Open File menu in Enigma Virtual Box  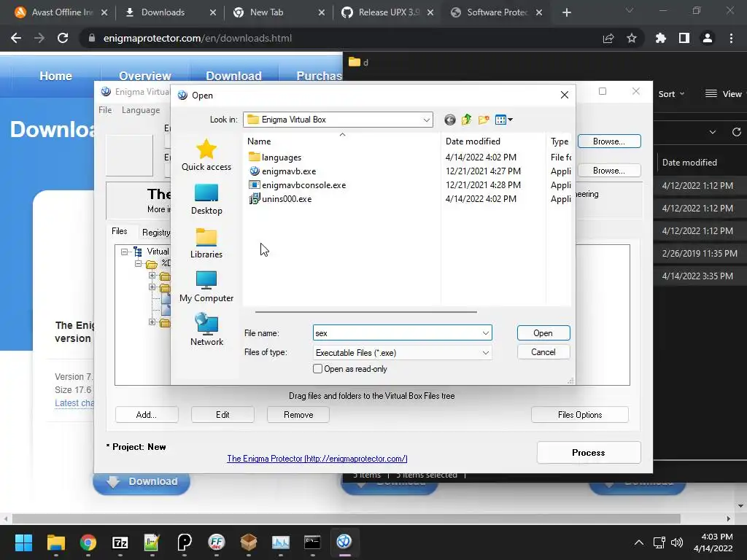tap(105, 110)
